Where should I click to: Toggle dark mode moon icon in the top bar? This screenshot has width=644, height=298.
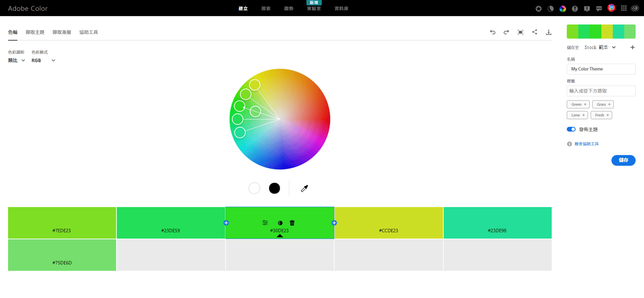click(551, 8)
